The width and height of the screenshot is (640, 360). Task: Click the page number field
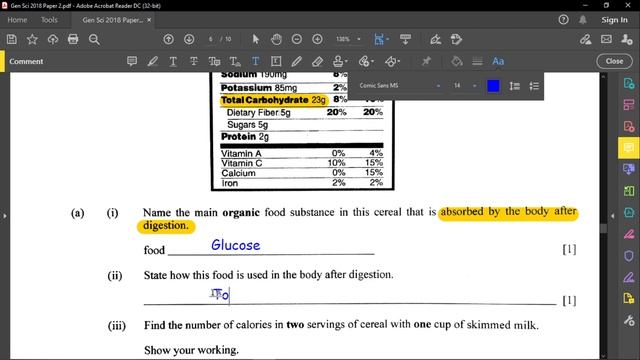pyautogui.click(x=211, y=39)
